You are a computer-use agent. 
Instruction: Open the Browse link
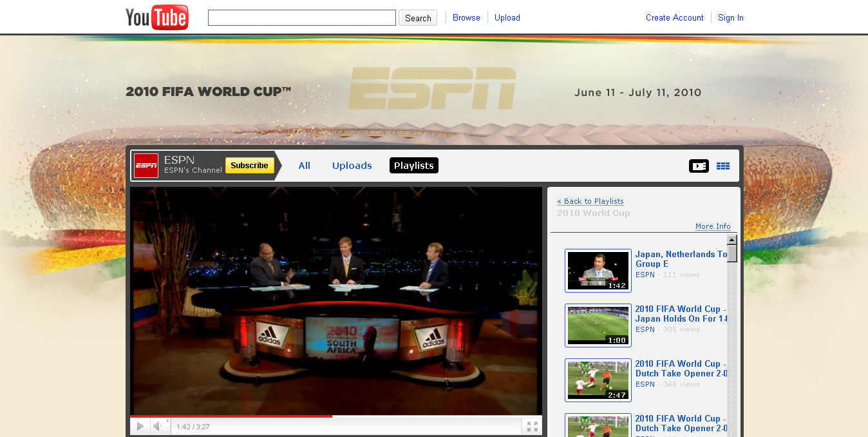click(x=466, y=18)
